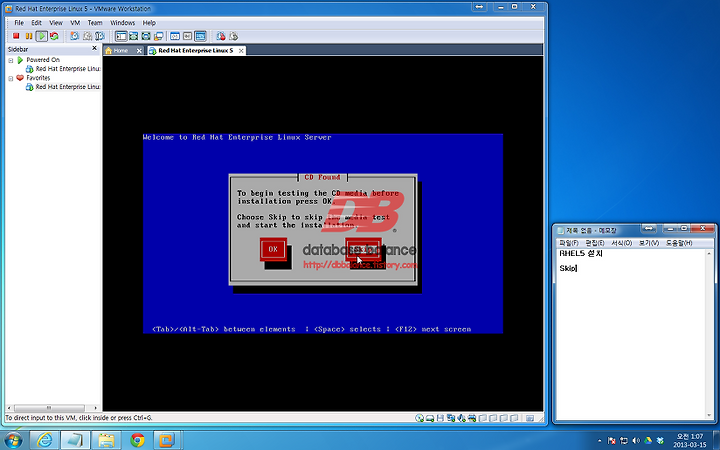The image size is (720, 450).
Task: Open the File menu
Action: pyautogui.click(x=19, y=22)
